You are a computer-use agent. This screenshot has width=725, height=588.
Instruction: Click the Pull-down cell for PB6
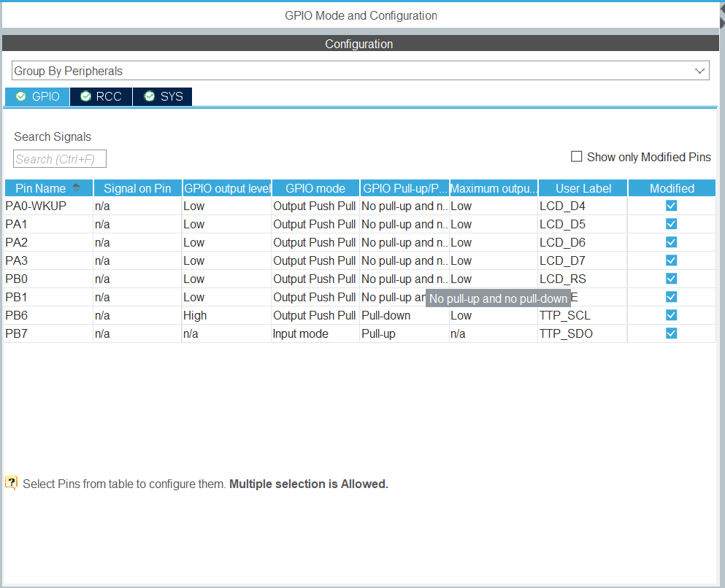[x=404, y=315]
